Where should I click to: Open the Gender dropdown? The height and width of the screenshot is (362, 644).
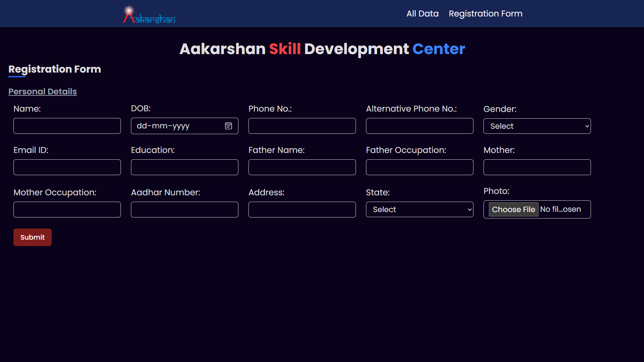tap(537, 126)
